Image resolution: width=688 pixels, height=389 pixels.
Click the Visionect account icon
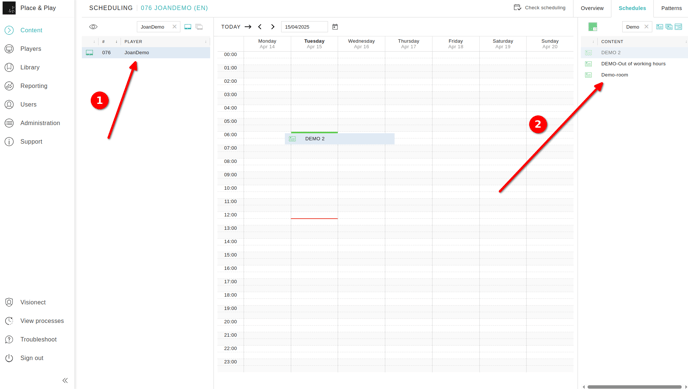(9, 302)
